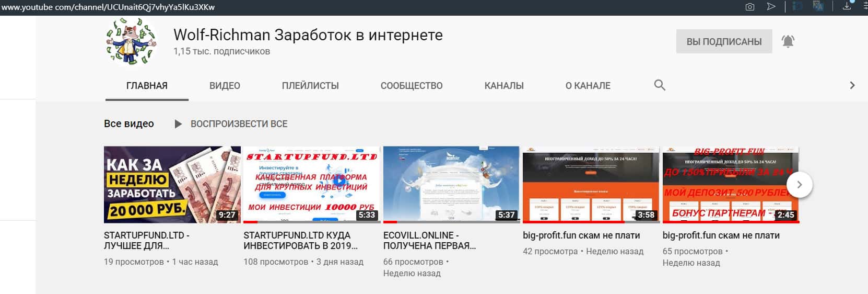The image size is (868, 294).
Task: Click the 'ВЫ ПОДПИСАНЫ' subscribed button
Action: [x=724, y=41]
